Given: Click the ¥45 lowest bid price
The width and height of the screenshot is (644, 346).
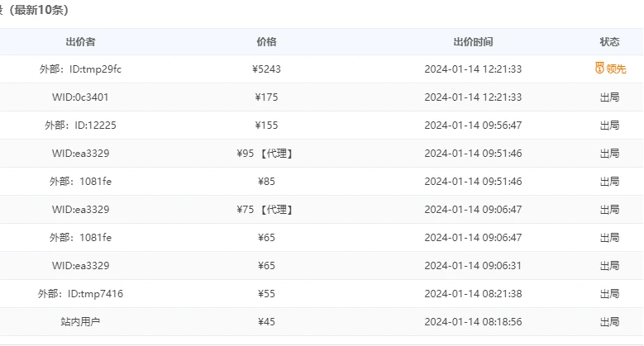Looking at the screenshot, I should pyautogui.click(x=266, y=322).
